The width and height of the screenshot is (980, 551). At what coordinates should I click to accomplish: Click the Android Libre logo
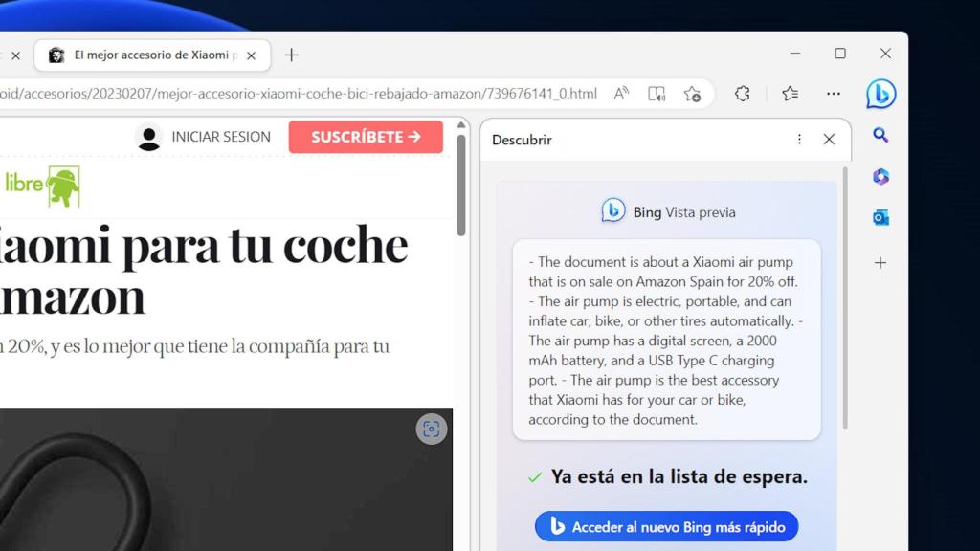click(x=41, y=187)
